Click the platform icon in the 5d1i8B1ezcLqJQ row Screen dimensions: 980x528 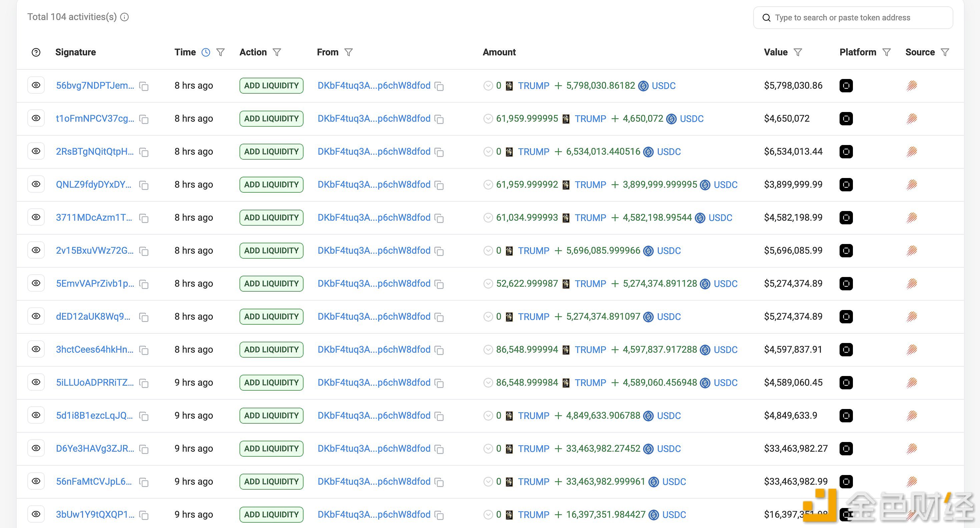point(846,415)
